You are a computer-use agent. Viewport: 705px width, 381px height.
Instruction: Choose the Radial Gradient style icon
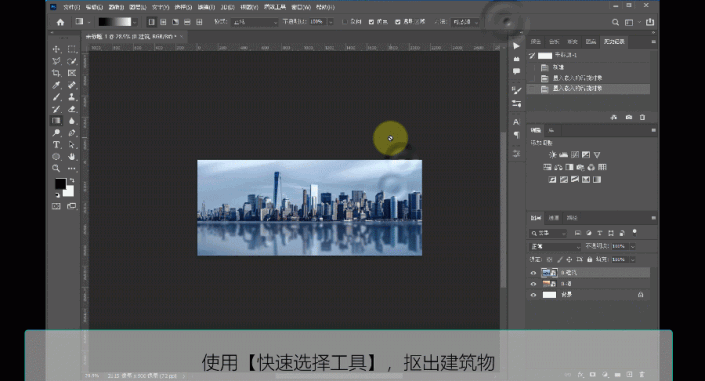[x=163, y=22]
